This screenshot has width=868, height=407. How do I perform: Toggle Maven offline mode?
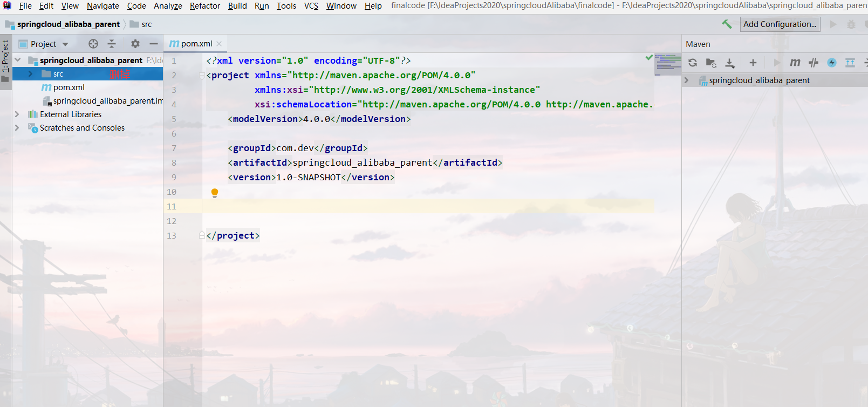814,63
